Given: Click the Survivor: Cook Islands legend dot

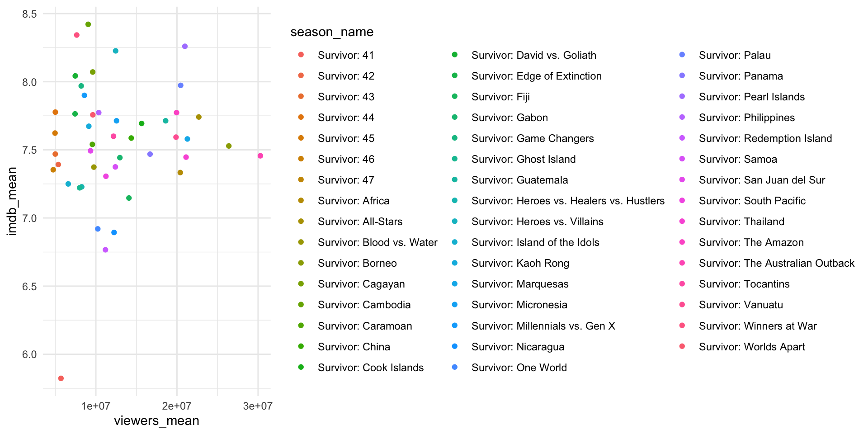Looking at the screenshot, I should (x=301, y=367).
